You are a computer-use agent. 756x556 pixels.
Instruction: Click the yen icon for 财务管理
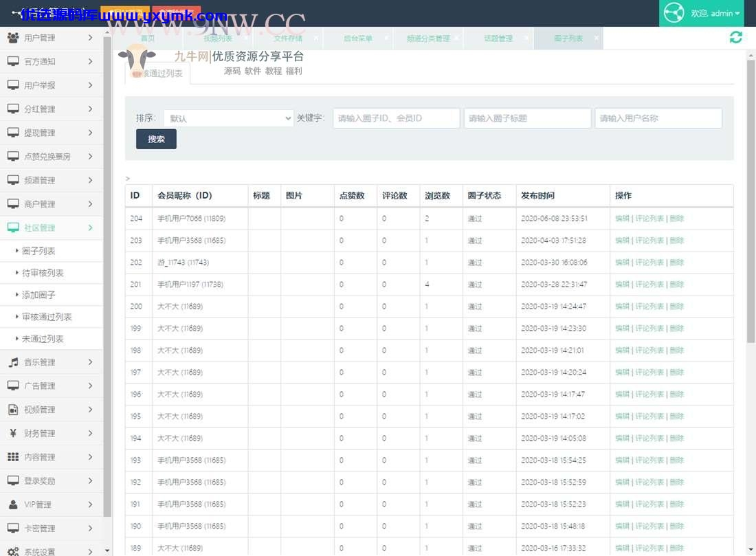tap(13, 433)
